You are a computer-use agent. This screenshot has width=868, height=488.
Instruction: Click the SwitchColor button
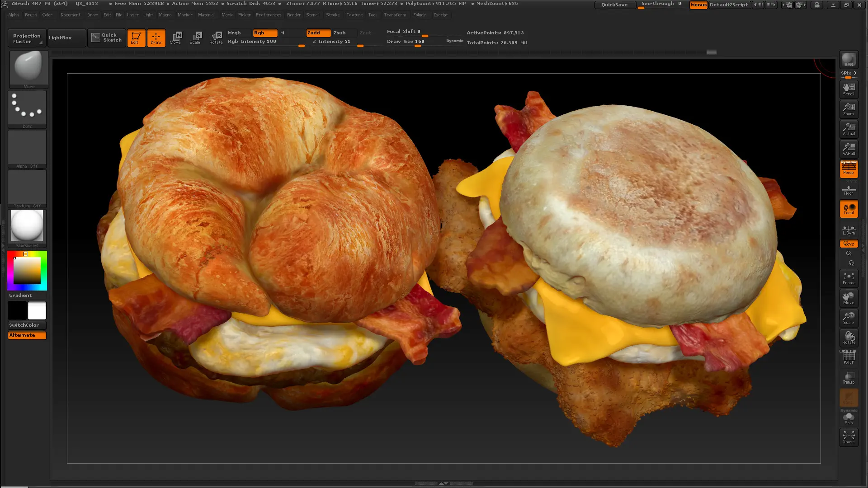[27, 325]
